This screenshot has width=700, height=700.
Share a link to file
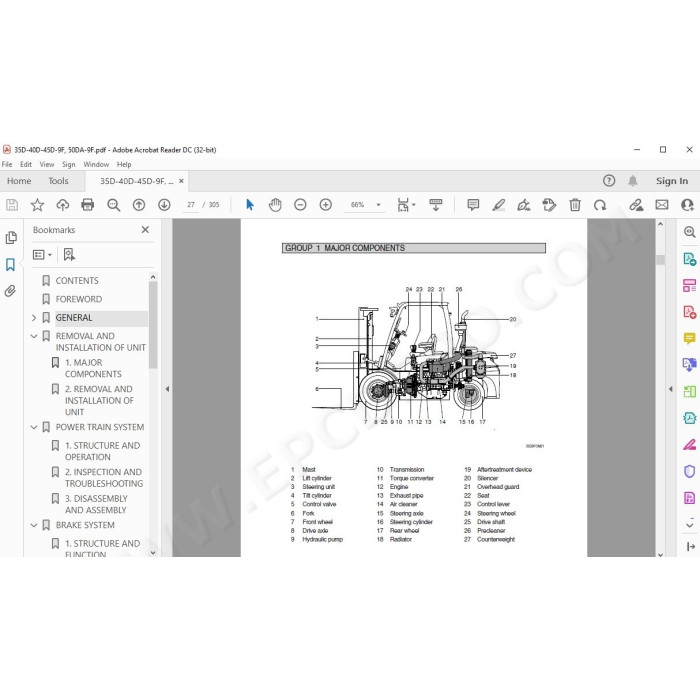pos(636,205)
